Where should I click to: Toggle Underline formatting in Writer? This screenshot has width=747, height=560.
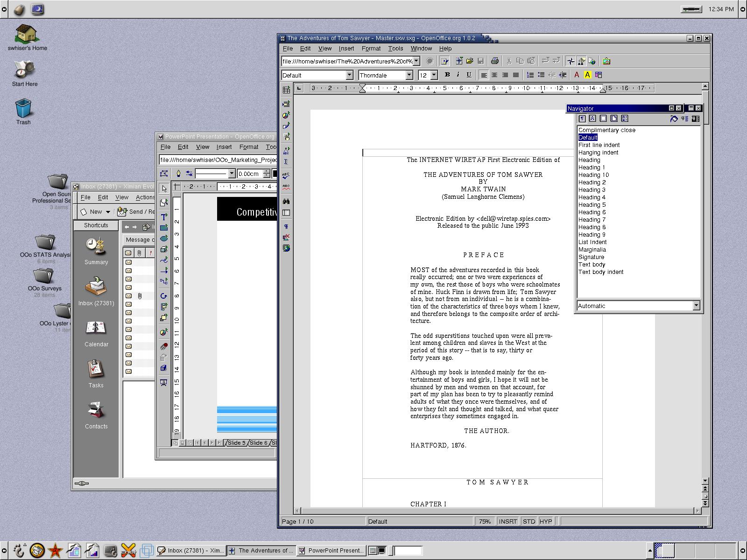469,75
